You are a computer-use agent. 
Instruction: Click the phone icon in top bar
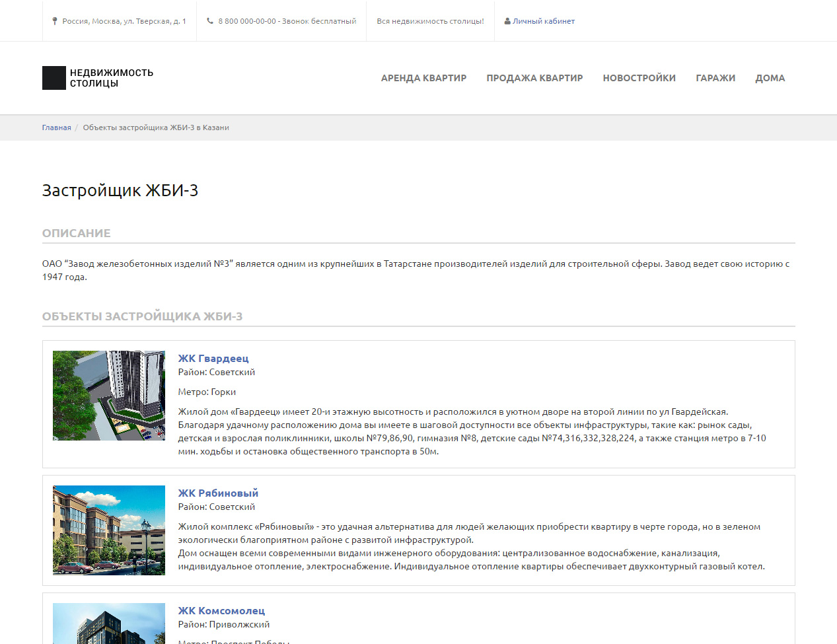pyautogui.click(x=210, y=21)
